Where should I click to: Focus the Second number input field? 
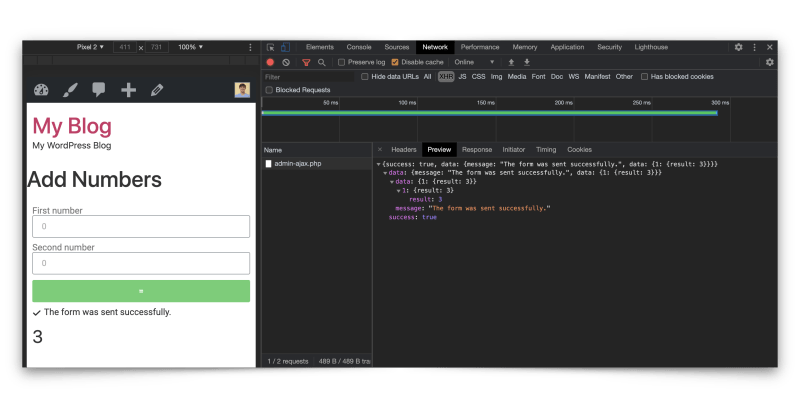[x=141, y=263]
